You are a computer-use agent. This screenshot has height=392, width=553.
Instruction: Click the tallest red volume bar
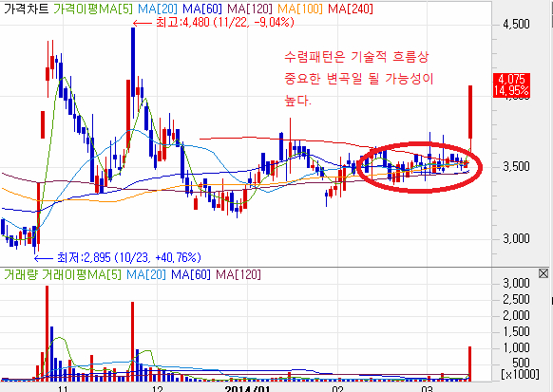pyautogui.click(x=47, y=333)
